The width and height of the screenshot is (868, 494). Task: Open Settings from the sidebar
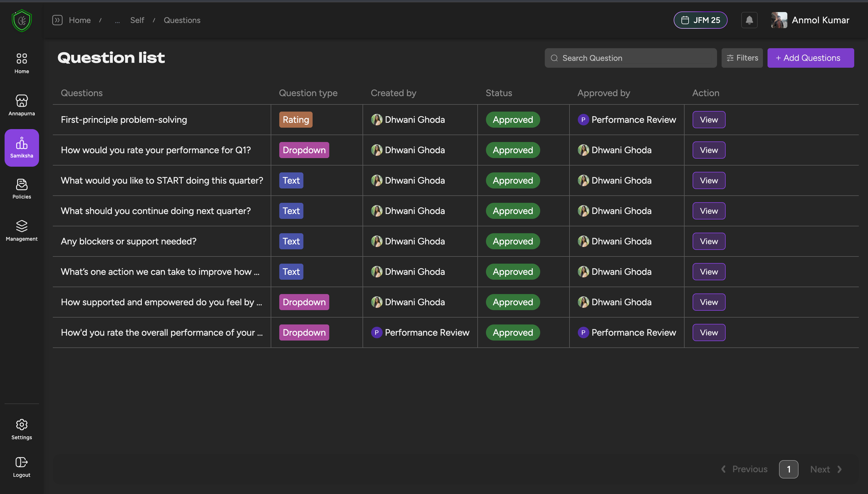(22, 429)
